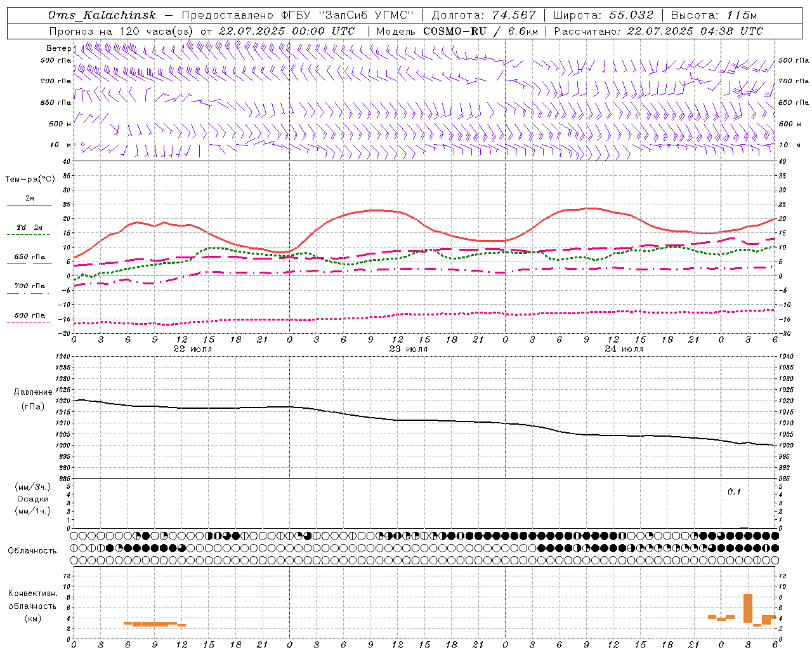Click the latitude value 55.032
This screenshot has width=812, height=650.
coord(631,15)
